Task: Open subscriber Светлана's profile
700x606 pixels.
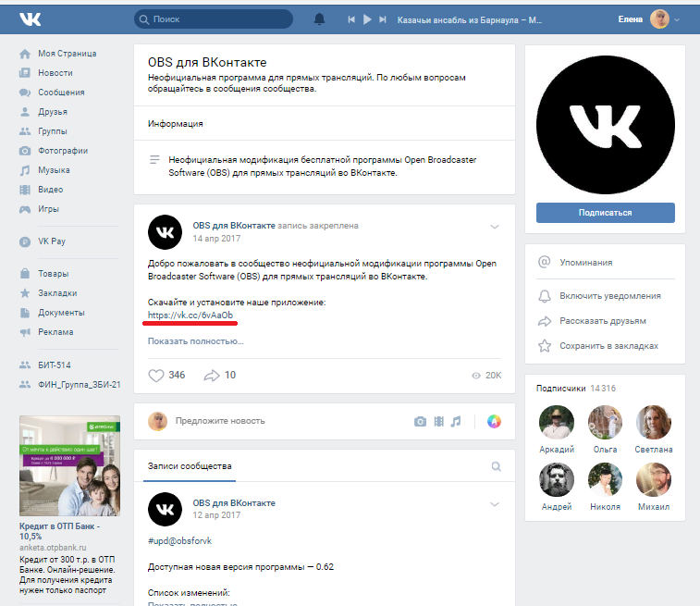Action: 654,423
